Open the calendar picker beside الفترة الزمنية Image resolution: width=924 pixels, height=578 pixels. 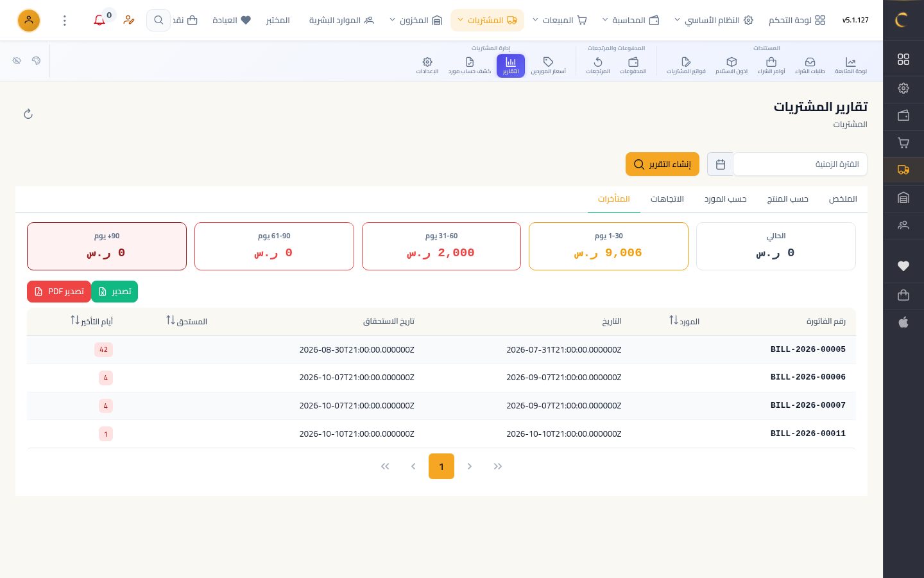(x=720, y=164)
